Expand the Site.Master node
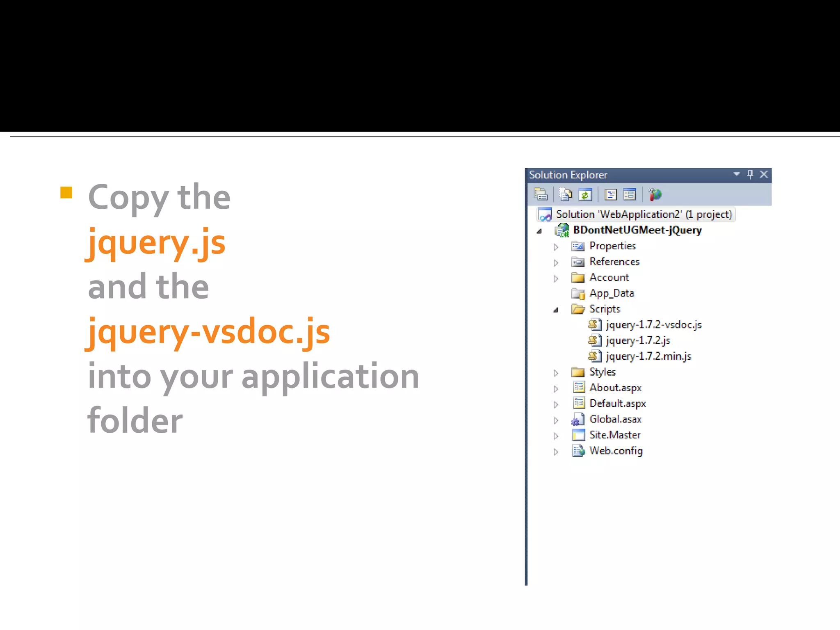 coord(556,436)
